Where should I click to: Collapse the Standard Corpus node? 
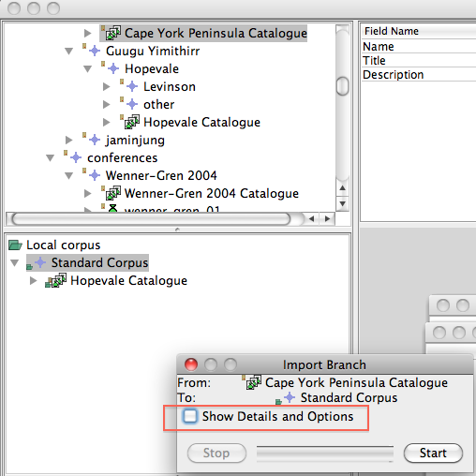14,262
